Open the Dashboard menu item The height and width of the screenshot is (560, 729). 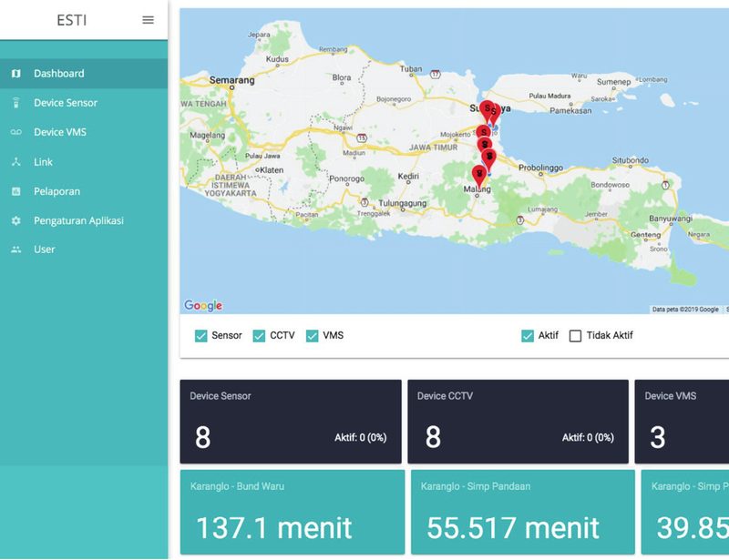coord(84,74)
